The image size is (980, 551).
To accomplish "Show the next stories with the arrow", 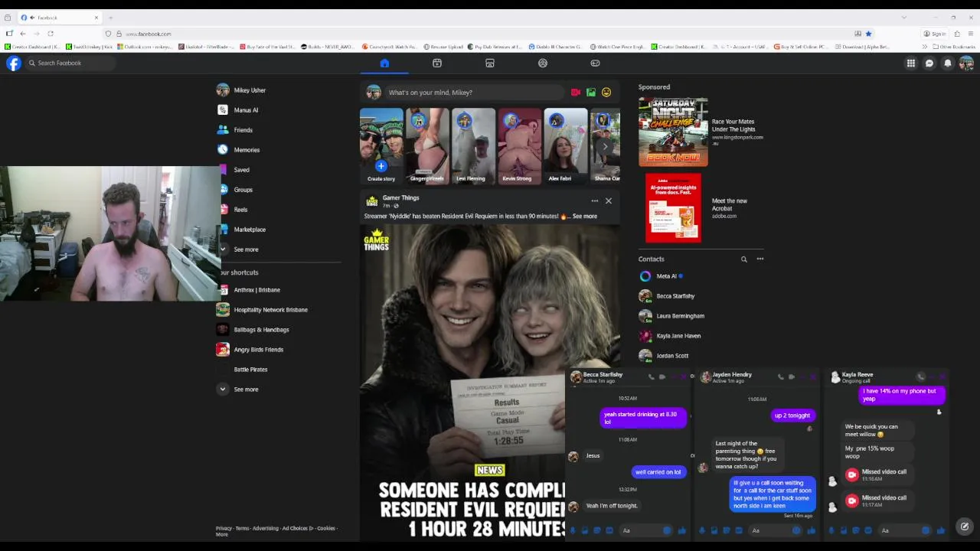I will click(605, 146).
